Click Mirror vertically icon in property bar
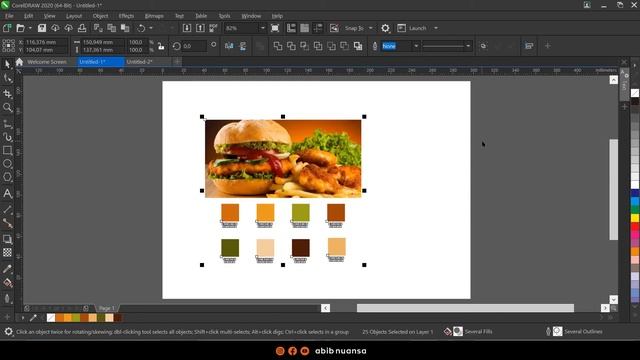Viewport: 640px width, 360px height. pyautogui.click(x=243, y=46)
